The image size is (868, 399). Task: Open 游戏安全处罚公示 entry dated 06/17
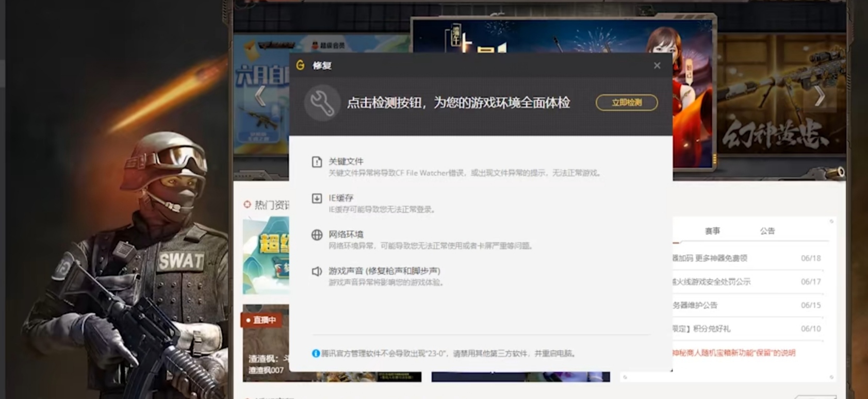pos(747,282)
